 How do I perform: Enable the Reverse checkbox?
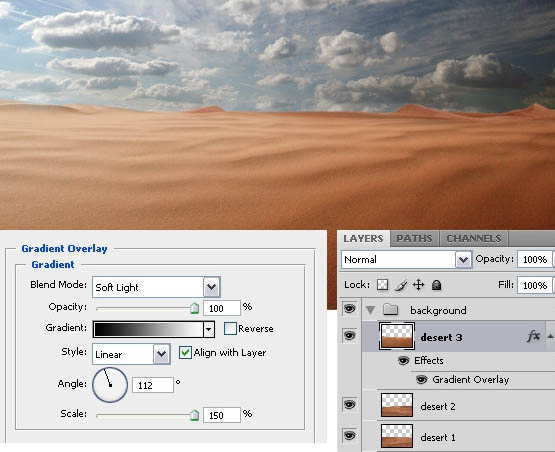230,328
